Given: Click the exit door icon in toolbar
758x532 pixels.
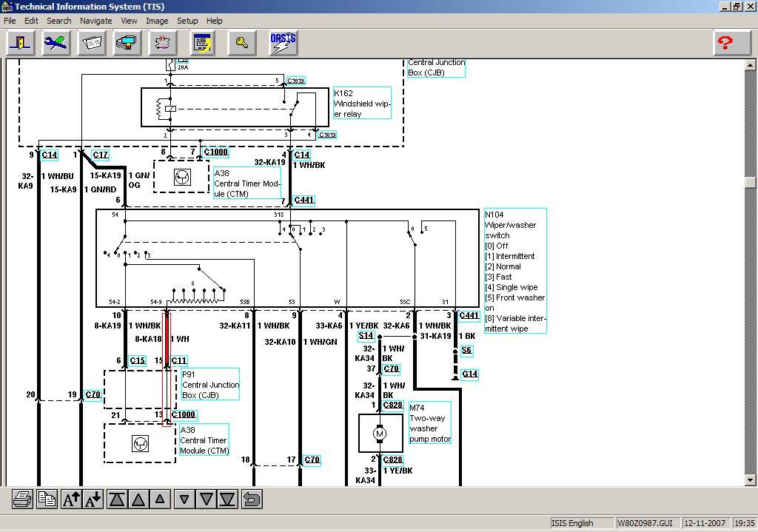Looking at the screenshot, I should point(21,43).
